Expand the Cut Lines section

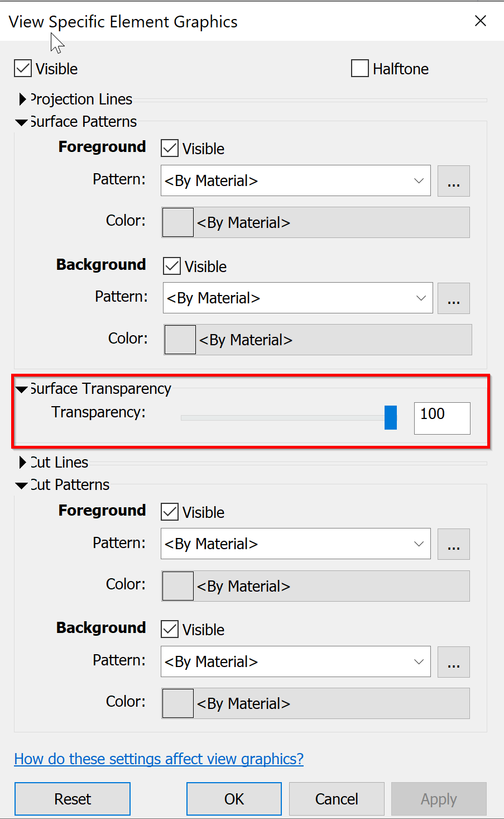22,462
